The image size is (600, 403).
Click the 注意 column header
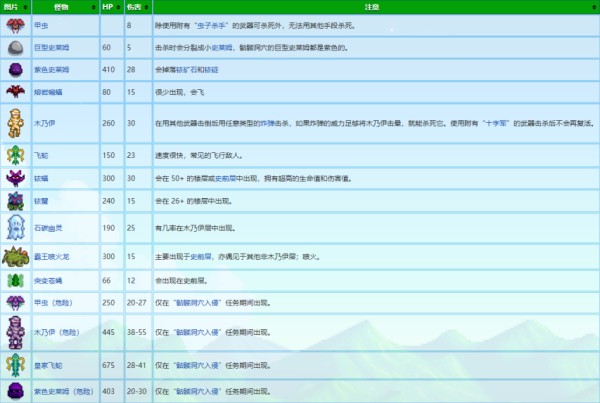(372, 6)
